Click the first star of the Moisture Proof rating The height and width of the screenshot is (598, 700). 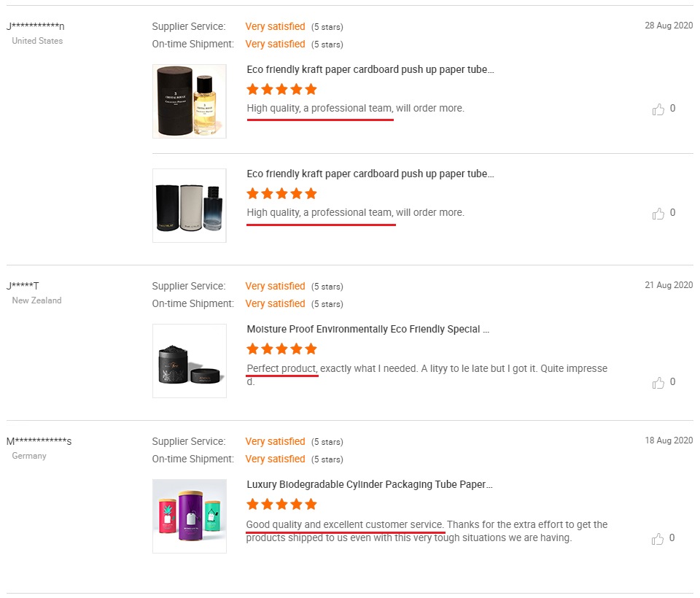[252, 349]
